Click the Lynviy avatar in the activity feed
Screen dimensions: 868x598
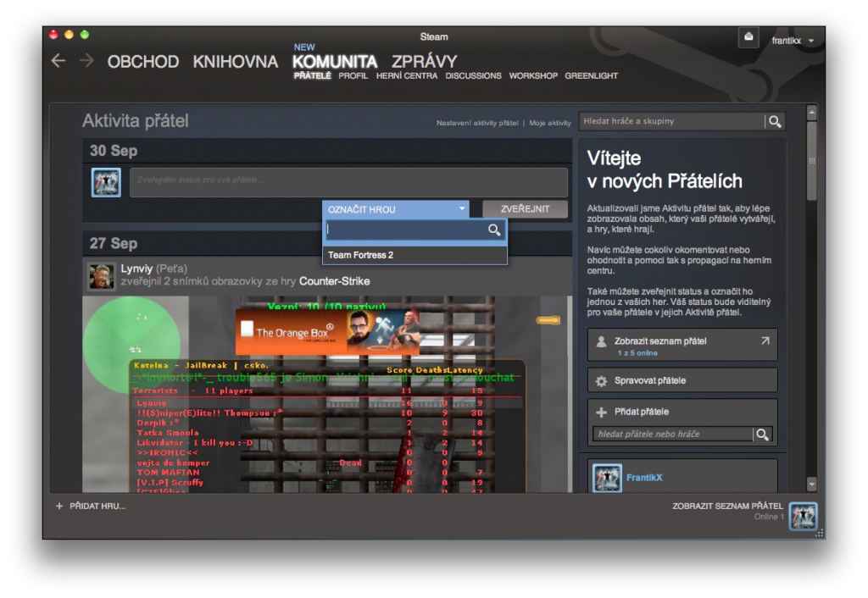point(102,276)
